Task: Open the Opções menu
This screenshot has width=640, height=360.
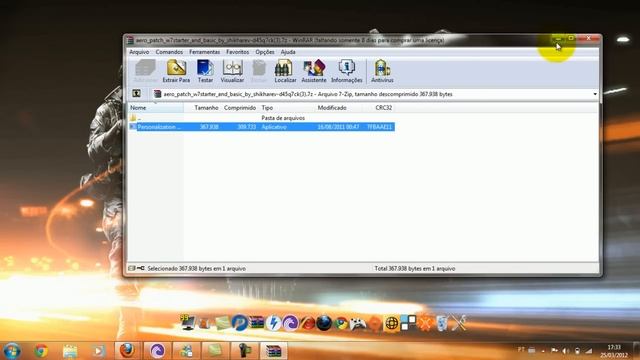Action: [265, 52]
